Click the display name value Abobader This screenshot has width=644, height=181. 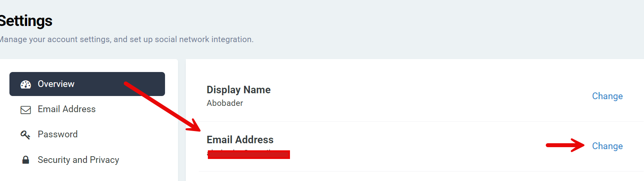point(225,103)
